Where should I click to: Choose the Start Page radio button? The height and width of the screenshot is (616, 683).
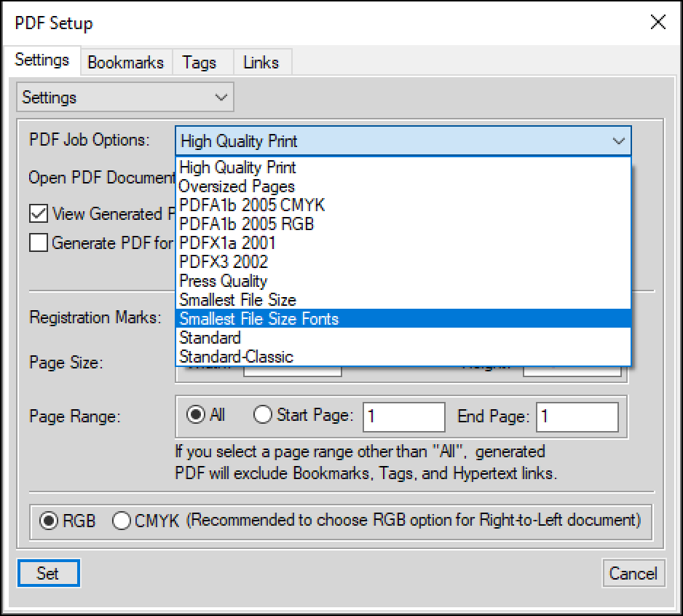pyautogui.click(x=263, y=414)
